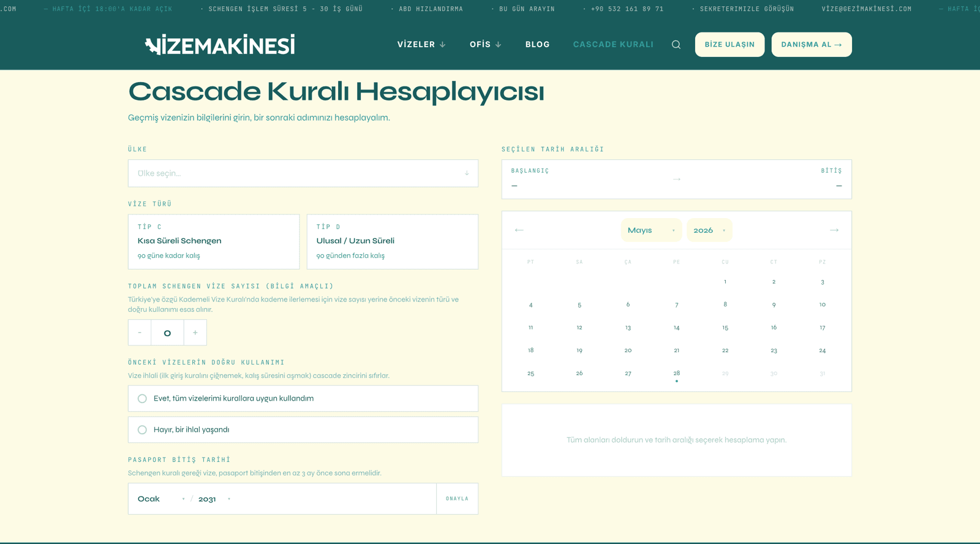Pick May 1 in calendar
The image size is (980, 544).
tap(725, 282)
